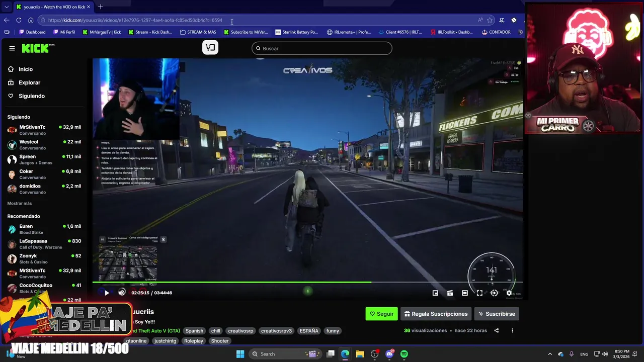Screen dimensions: 644x362
Task: Open LaSapaaaaa recommended channel
Action: pyautogui.click(x=44, y=244)
